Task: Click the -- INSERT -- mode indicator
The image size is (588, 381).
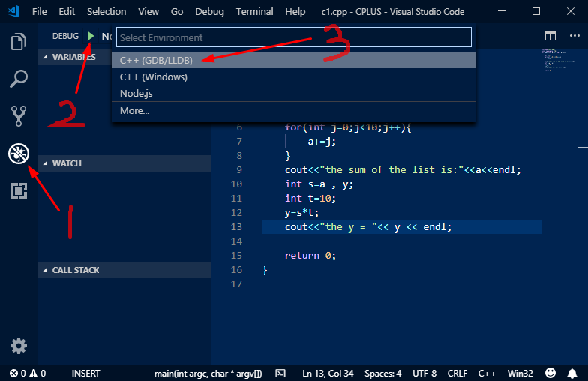Action: pyautogui.click(x=85, y=373)
